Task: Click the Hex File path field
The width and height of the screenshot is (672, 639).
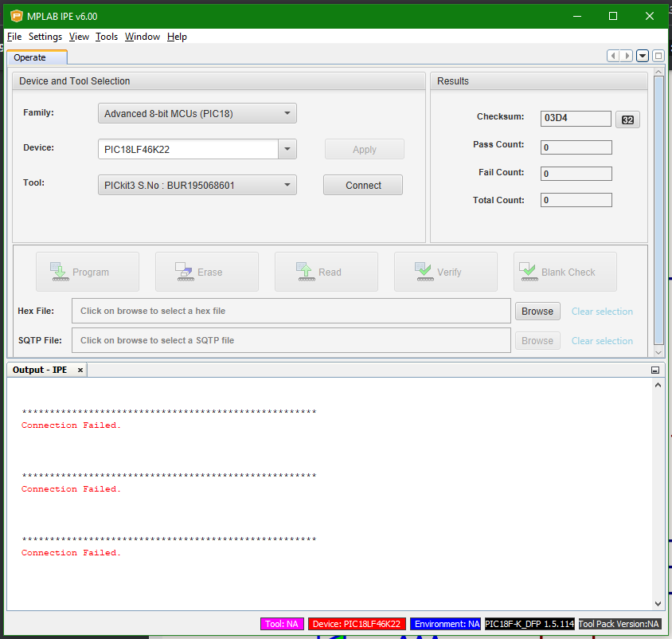Action: point(291,311)
